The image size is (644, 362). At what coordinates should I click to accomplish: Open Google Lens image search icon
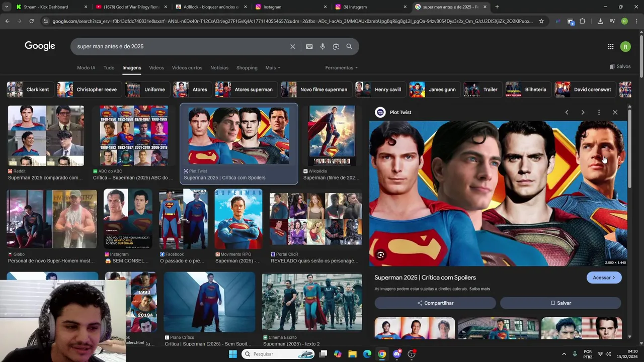point(336,46)
